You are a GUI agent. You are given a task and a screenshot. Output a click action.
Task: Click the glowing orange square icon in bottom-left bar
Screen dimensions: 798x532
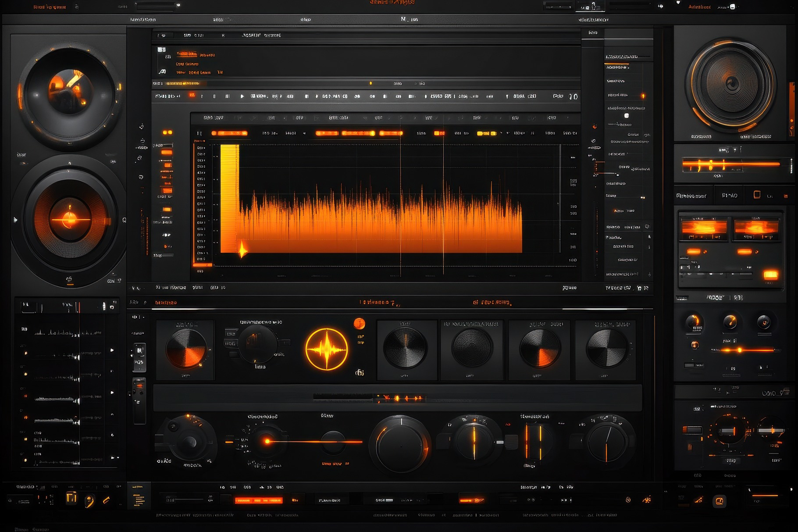(x=71, y=498)
